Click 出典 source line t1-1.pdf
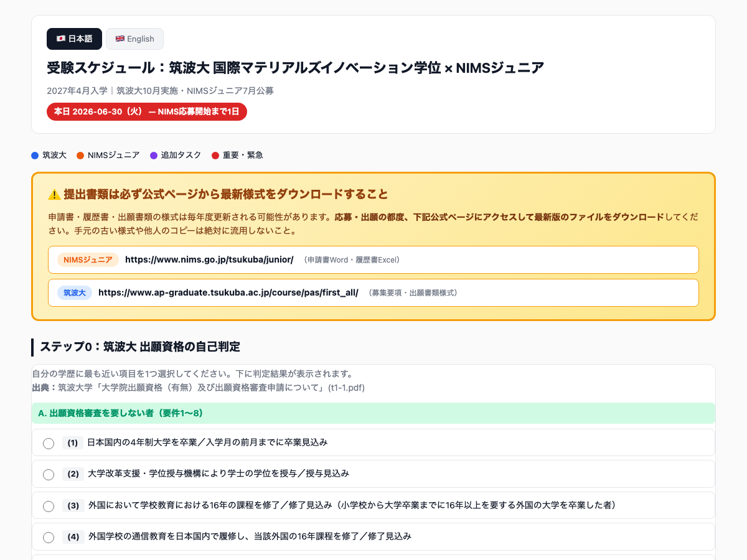747x560 pixels. point(198,388)
